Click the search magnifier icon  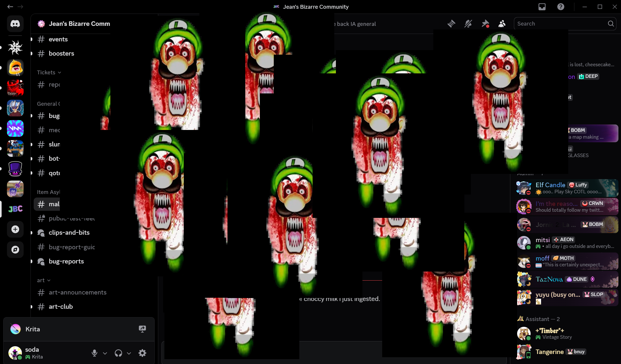tap(611, 24)
